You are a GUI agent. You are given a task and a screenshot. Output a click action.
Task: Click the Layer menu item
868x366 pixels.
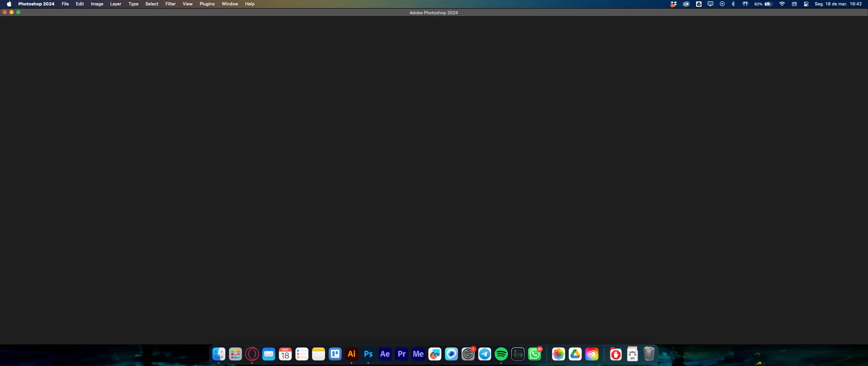(x=116, y=4)
